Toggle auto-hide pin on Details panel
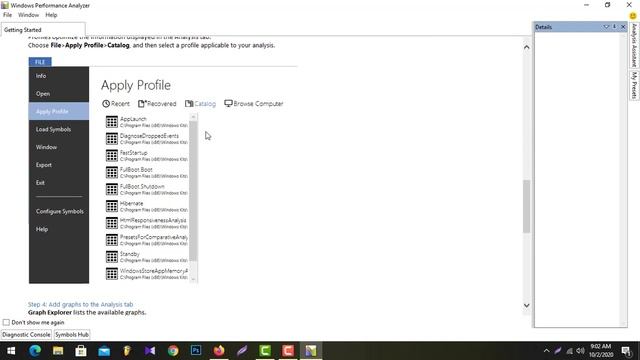The image size is (640, 360). click(x=615, y=27)
